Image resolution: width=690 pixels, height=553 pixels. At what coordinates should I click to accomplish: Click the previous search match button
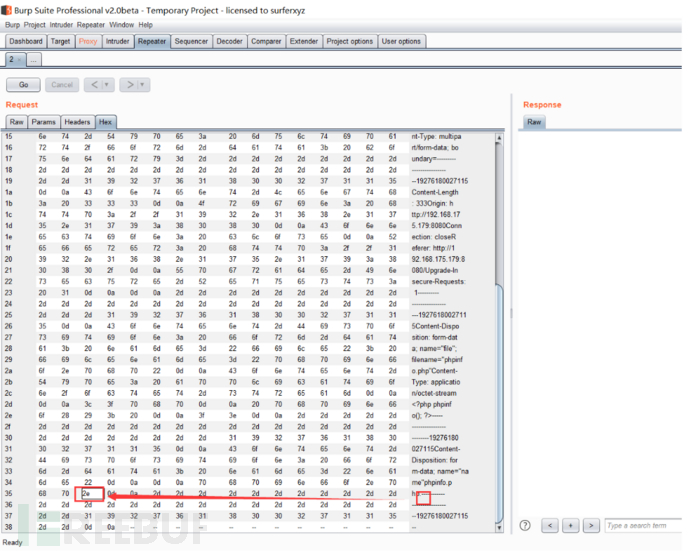550,525
